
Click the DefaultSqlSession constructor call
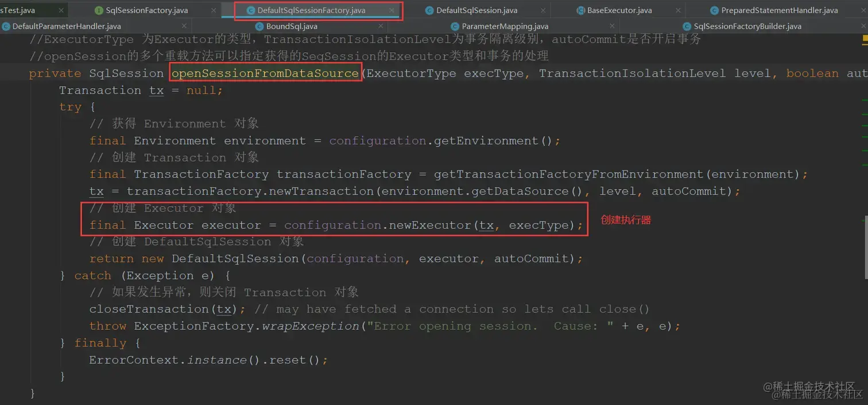coord(235,259)
